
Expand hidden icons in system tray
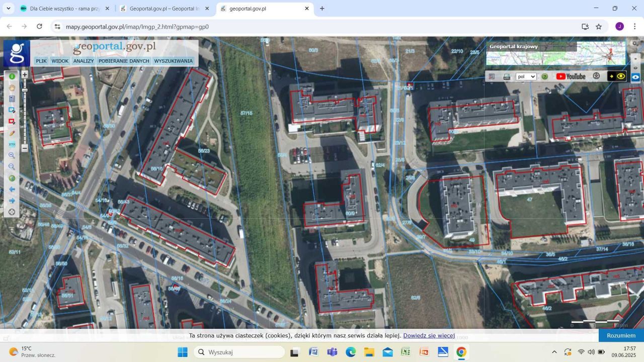pyautogui.click(x=554, y=352)
